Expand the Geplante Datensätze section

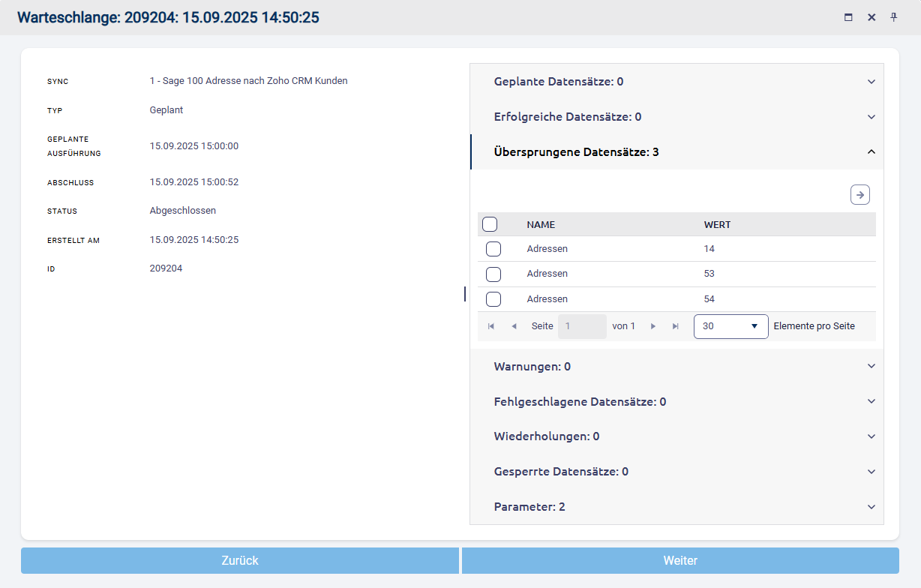pos(676,82)
